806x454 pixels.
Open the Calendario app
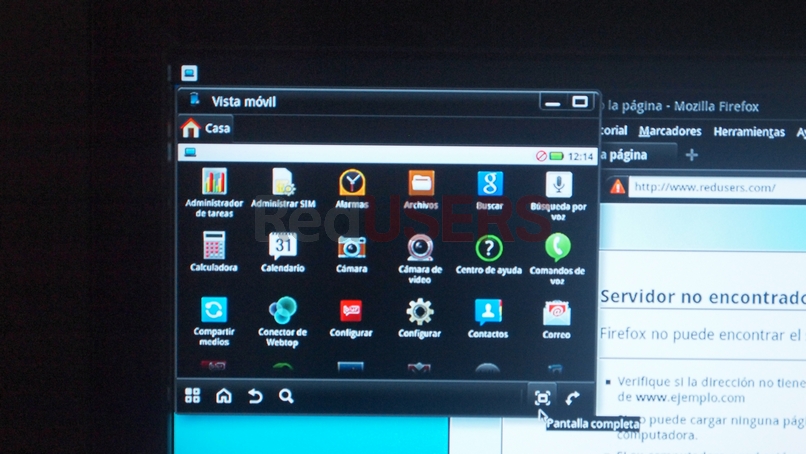tap(283, 252)
